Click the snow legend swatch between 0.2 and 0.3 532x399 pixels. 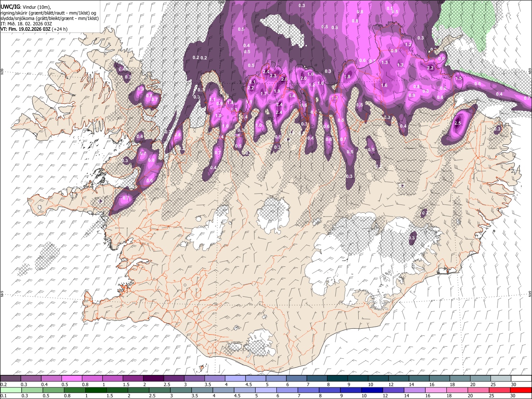(x=11, y=378)
